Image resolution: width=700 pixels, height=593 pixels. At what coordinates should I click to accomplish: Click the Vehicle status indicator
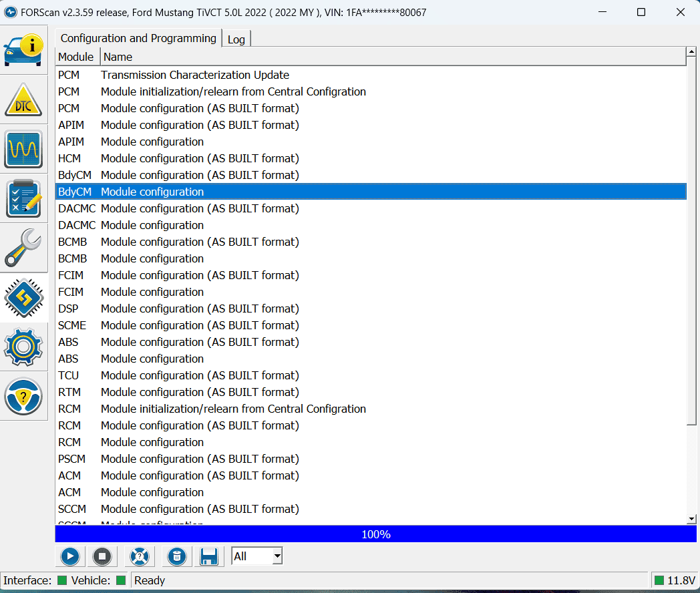(x=120, y=580)
